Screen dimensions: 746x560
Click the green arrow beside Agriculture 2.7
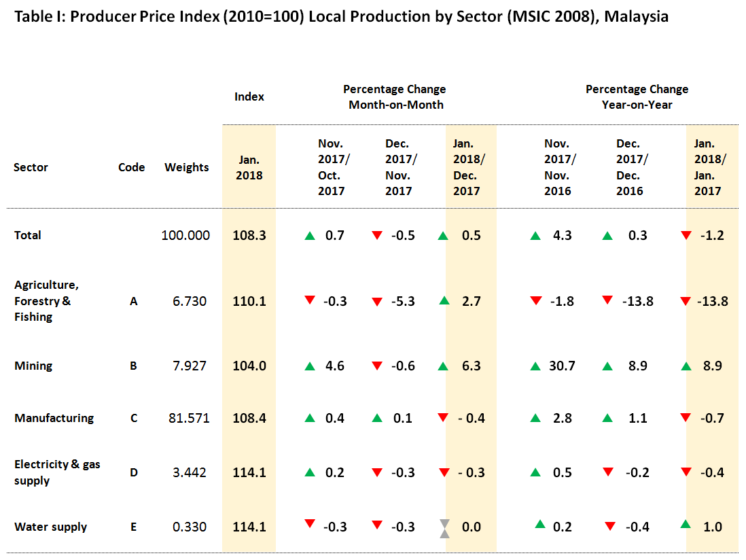[444, 300]
